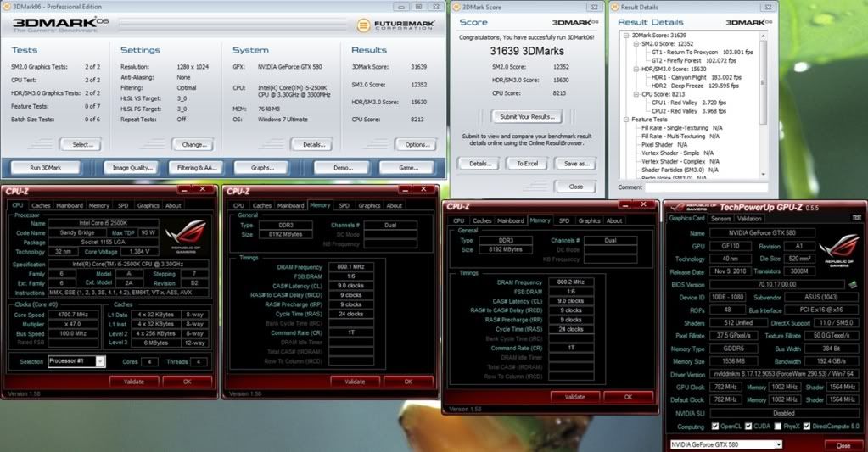This screenshot has width=868, height=452.
Task: Click GPU-Z BIOS save chip icon
Action: pyautogui.click(x=853, y=284)
